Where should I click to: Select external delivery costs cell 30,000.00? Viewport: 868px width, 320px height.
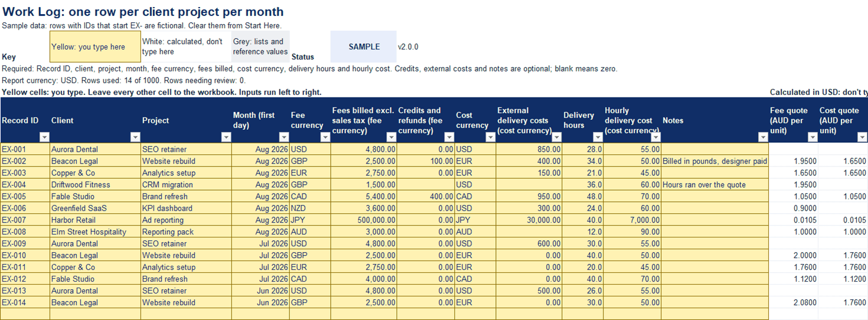pos(529,220)
